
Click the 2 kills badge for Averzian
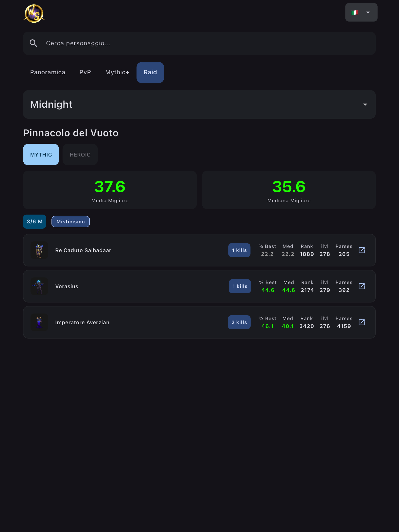[239, 322]
